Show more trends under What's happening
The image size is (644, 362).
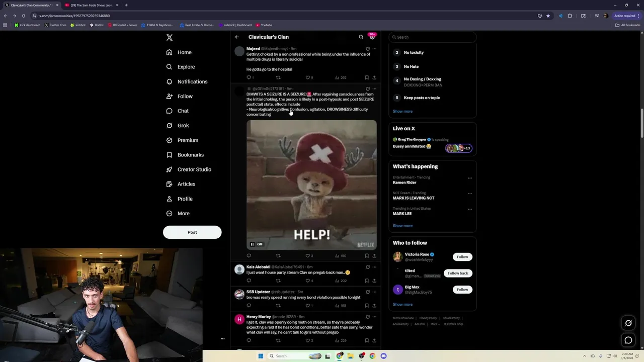point(403,226)
